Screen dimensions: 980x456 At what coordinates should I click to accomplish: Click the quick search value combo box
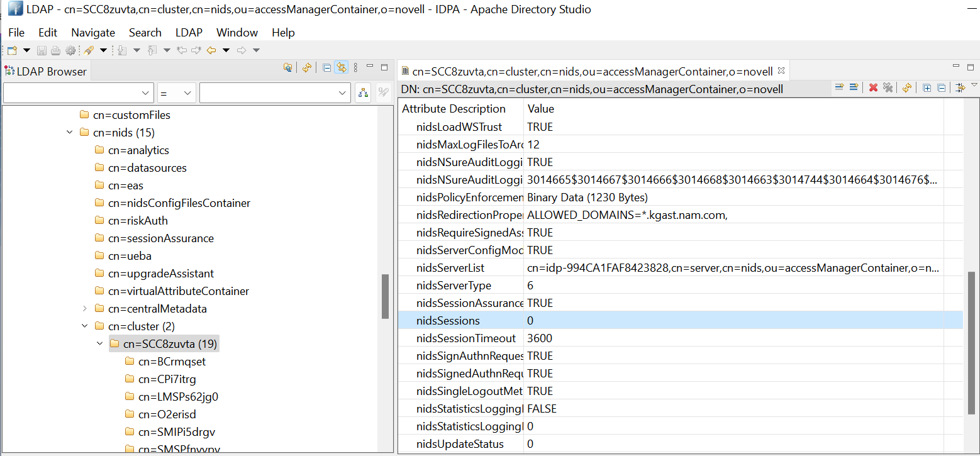pyautogui.click(x=275, y=93)
